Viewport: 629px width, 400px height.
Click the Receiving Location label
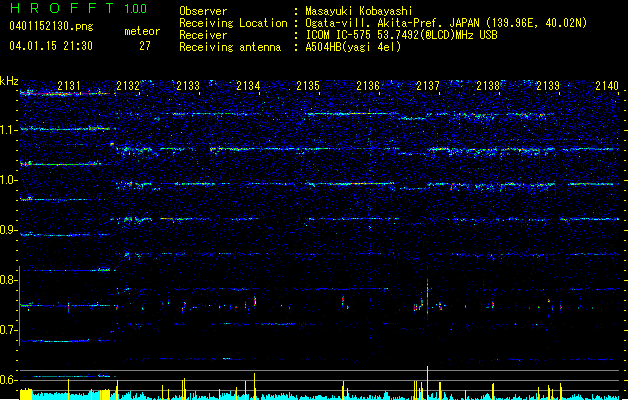233,23
